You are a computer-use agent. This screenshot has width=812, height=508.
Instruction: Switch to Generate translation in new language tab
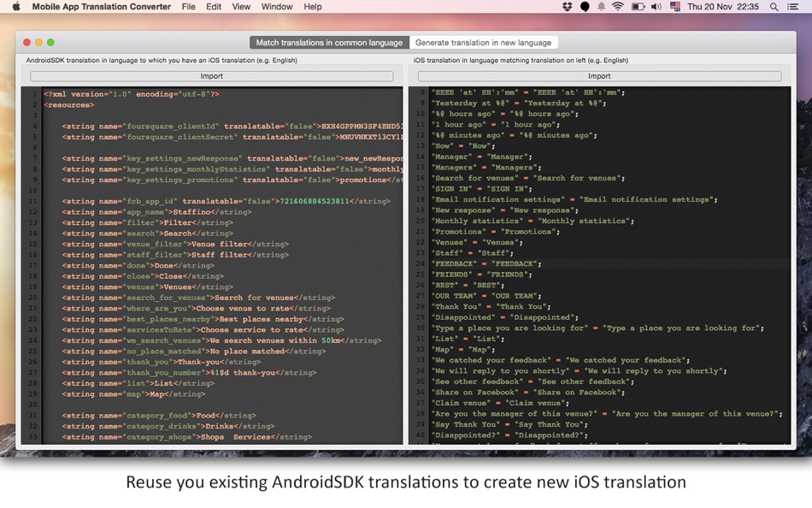483,43
